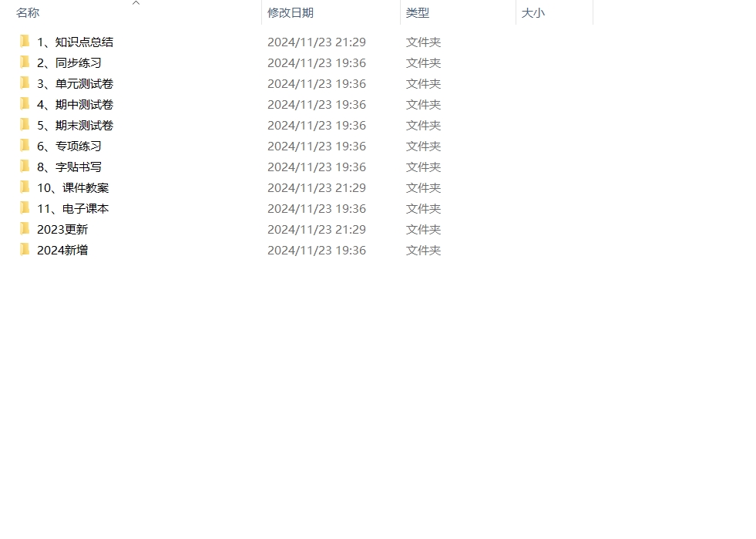This screenshot has height=539, width=756.
Task: Select folder name 2024新增
Action: point(62,250)
